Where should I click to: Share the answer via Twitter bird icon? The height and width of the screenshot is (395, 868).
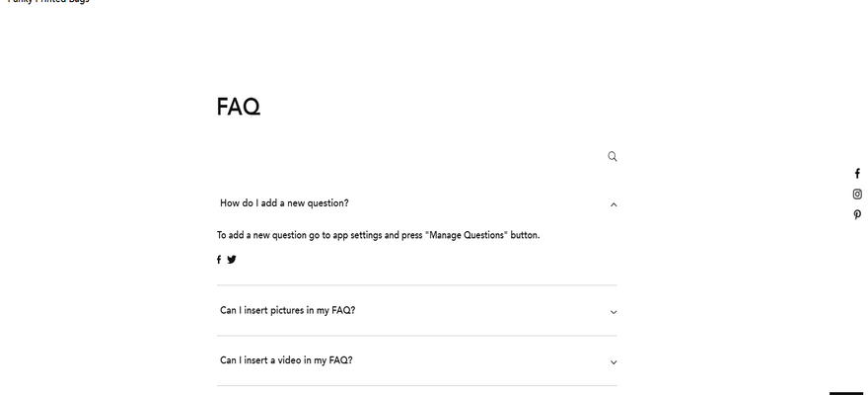[232, 260]
